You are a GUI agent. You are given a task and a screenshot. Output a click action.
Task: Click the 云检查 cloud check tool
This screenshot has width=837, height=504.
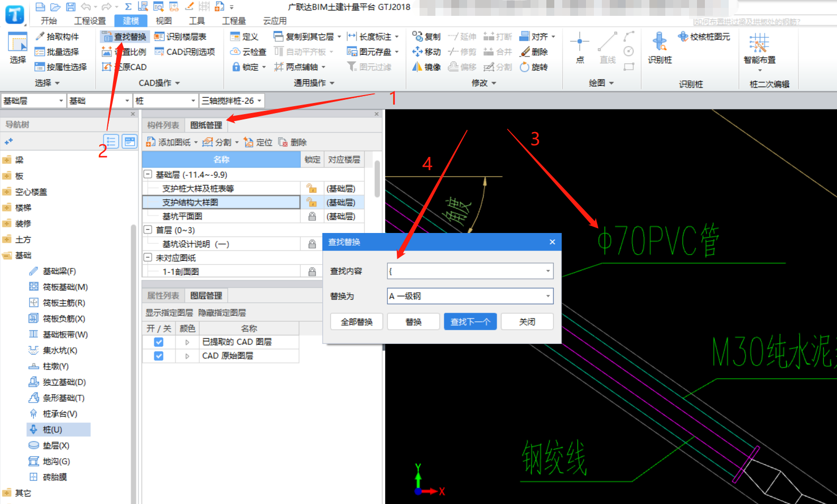click(x=248, y=52)
